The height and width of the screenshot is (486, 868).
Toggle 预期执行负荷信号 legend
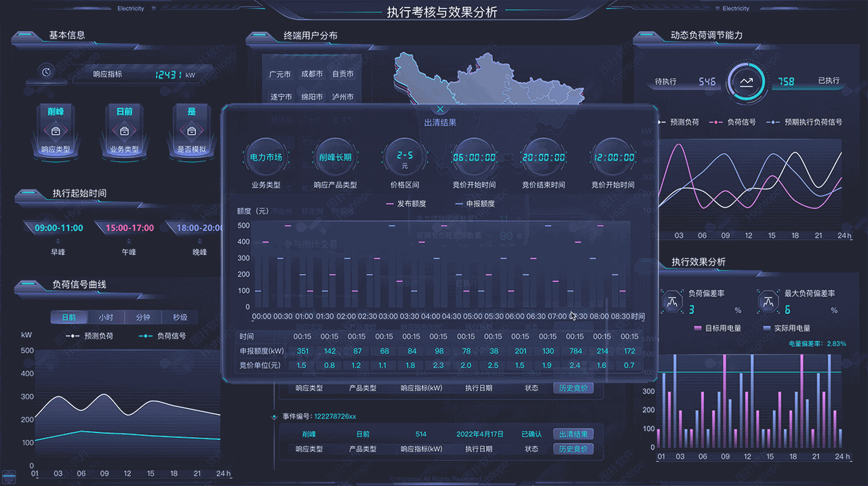[804, 122]
